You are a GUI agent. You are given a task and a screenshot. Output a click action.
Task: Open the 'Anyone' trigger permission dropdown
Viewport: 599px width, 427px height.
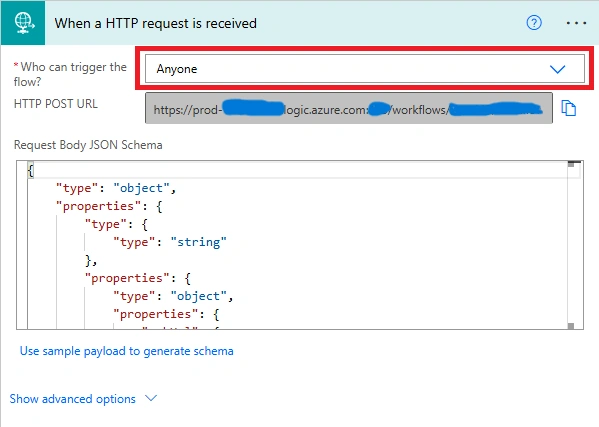pos(364,69)
